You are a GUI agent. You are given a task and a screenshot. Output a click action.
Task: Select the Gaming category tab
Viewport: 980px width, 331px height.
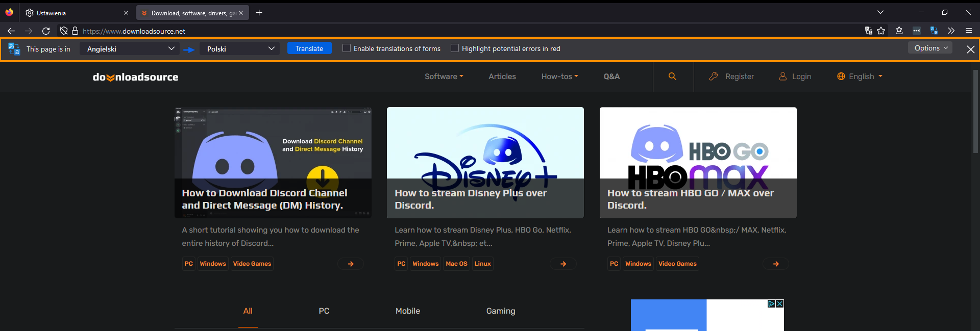click(501, 311)
